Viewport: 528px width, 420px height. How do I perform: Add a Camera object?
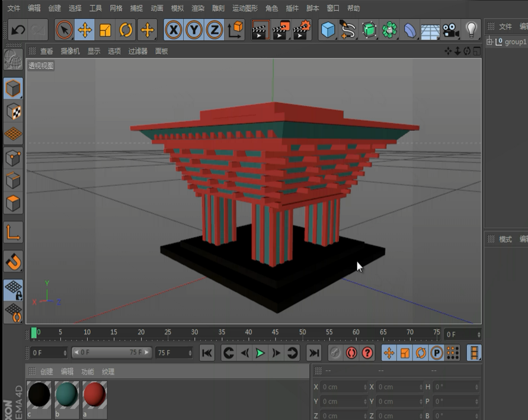coord(451,30)
